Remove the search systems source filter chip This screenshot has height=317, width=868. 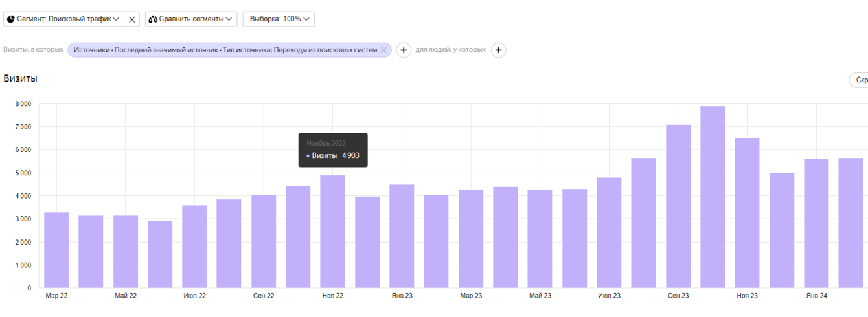click(x=383, y=50)
